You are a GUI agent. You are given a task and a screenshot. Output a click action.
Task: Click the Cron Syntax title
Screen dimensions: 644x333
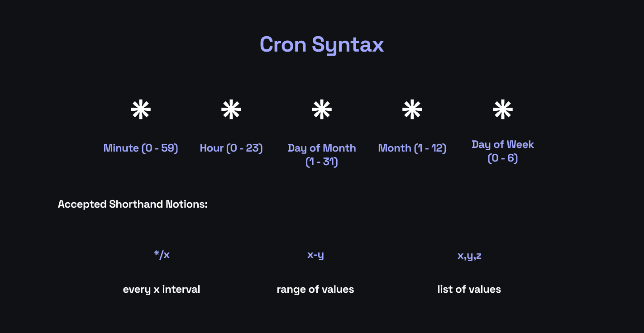(x=322, y=45)
